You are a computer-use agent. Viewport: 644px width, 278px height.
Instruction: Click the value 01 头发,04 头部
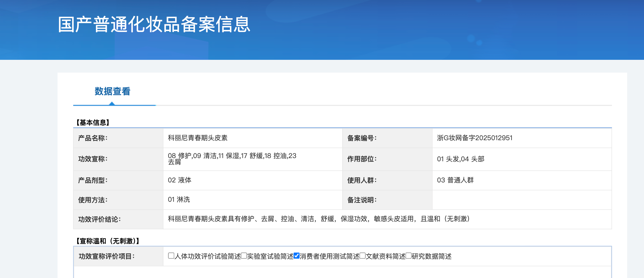click(460, 159)
